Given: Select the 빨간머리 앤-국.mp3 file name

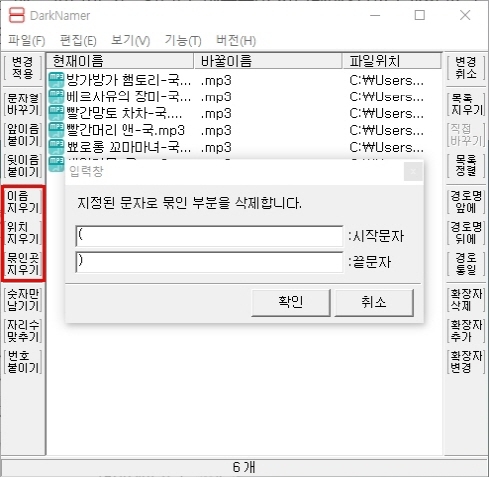Looking at the screenshot, I should pyautogui.click(x=125, y=130).
